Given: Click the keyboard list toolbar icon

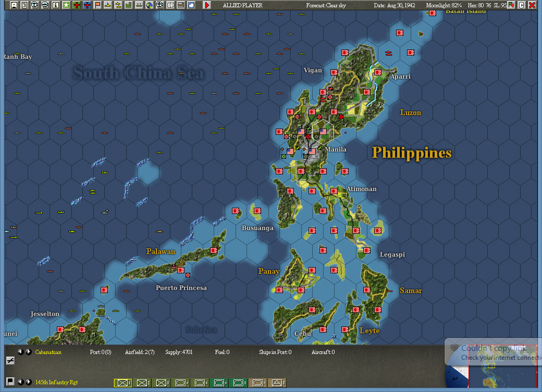Looking at the screenshot, I should [x=181, y=5].
